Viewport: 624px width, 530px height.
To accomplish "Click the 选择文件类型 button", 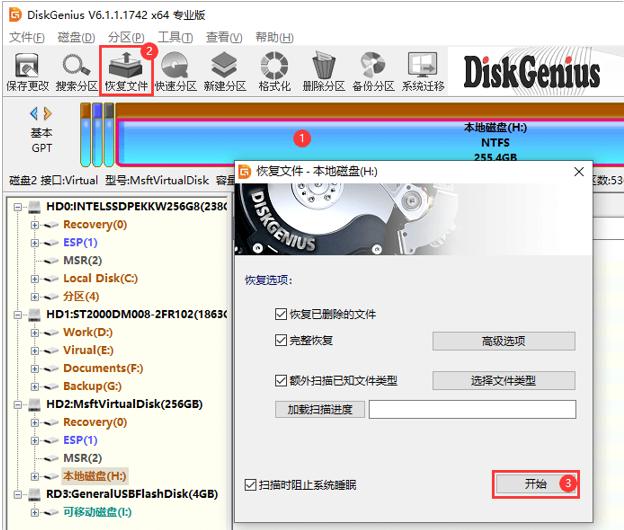I will (x=504, y=381).
